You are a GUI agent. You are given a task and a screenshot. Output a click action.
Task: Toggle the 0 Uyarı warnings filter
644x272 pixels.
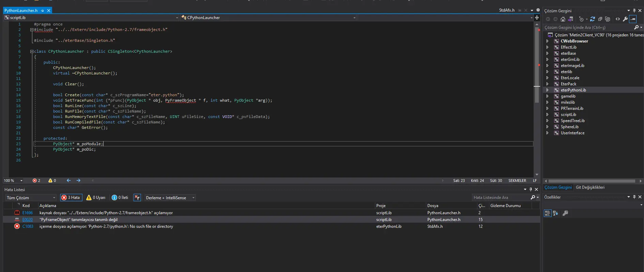(96, 198)
